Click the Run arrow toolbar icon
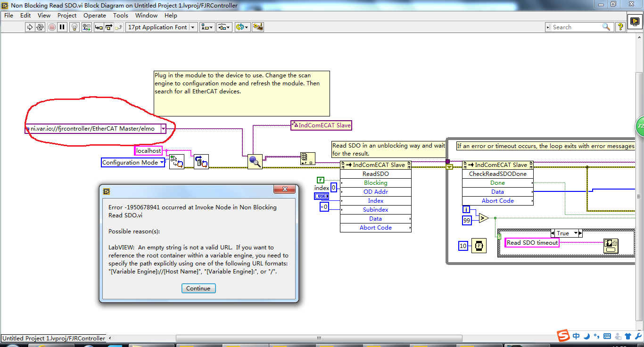 [x=30, y=27]
